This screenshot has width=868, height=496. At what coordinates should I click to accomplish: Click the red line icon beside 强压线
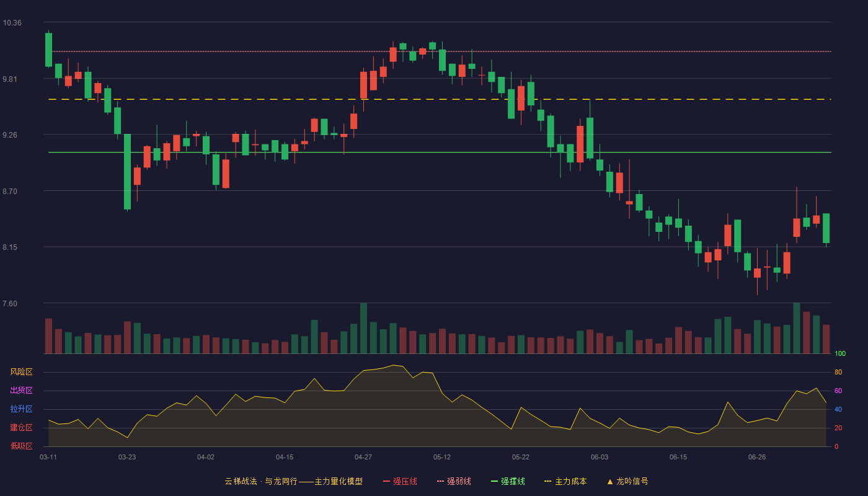386,481
